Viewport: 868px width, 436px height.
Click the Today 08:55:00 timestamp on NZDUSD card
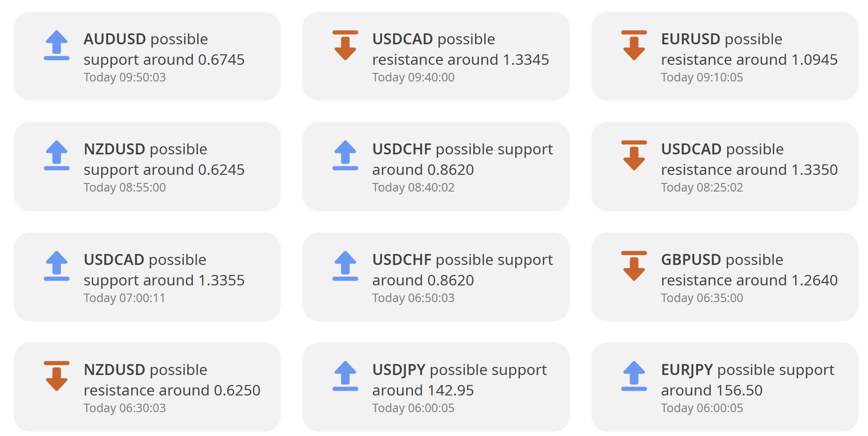pos(125,187)
